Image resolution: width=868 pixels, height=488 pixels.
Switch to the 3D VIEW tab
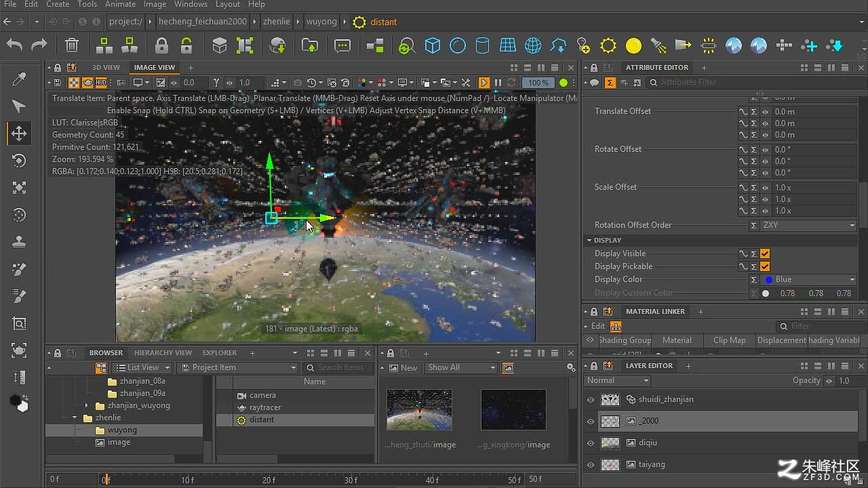(106, 67)
